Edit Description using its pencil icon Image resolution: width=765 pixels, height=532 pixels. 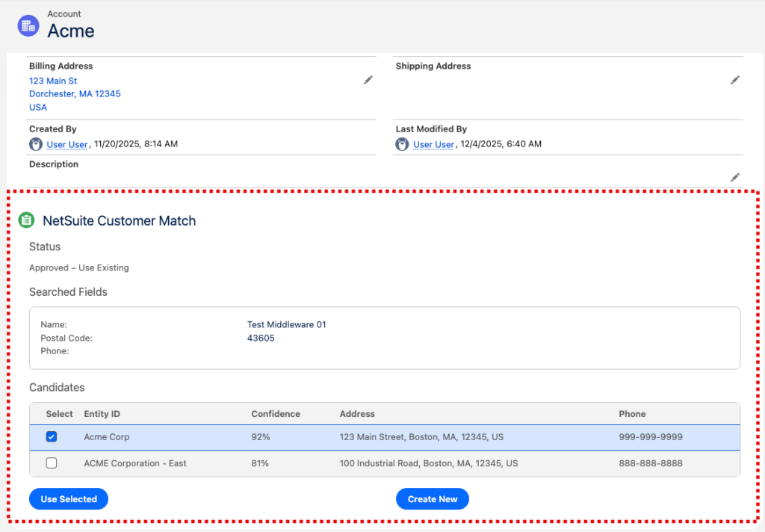(x=735, y=178)
